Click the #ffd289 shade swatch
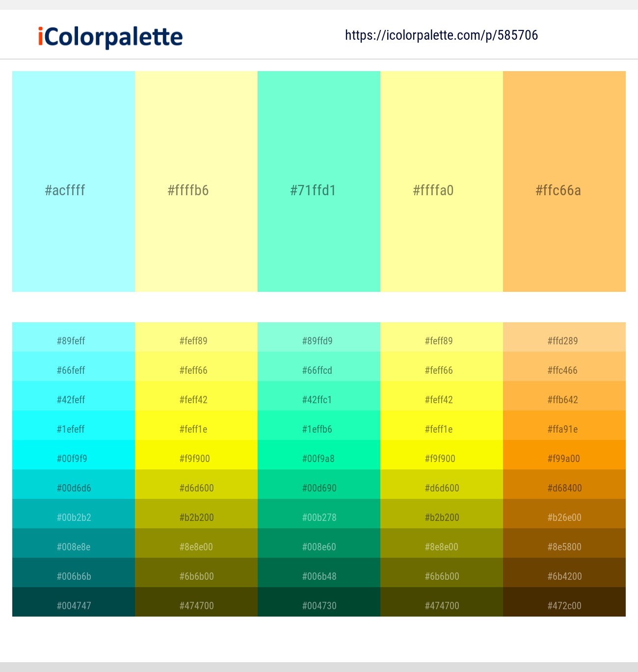 pyautogui.click(x=563, y=340)
